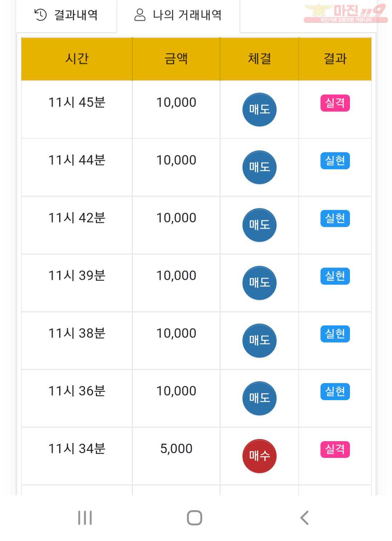
Task: Tap the 매도 circle for 11시 44분
Action: coord(260,167)
